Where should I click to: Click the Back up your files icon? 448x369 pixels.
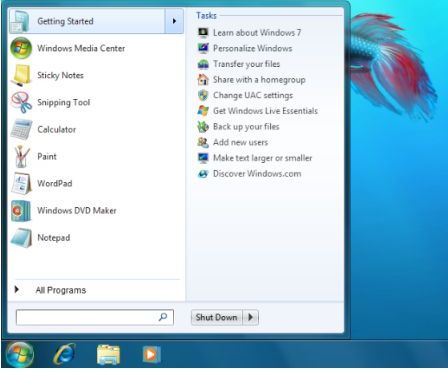[203, 127]
